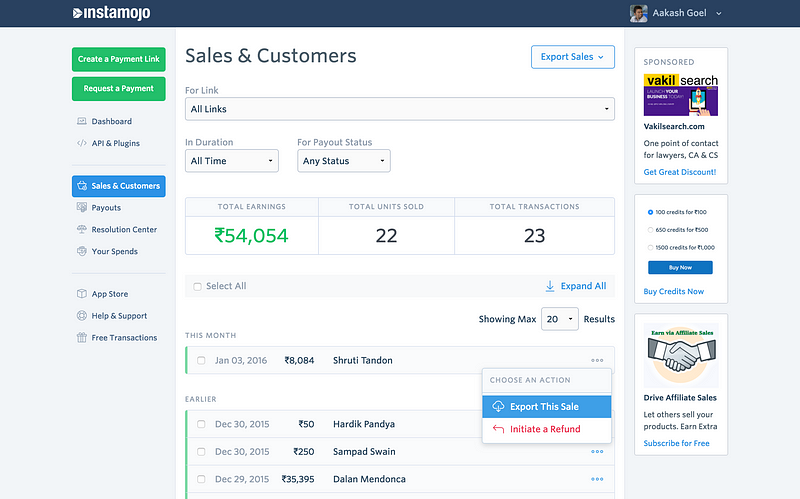This screenshot has width=800, height=499.
Task: Follow the Subscribe for Free link
Action: point(676,443)
